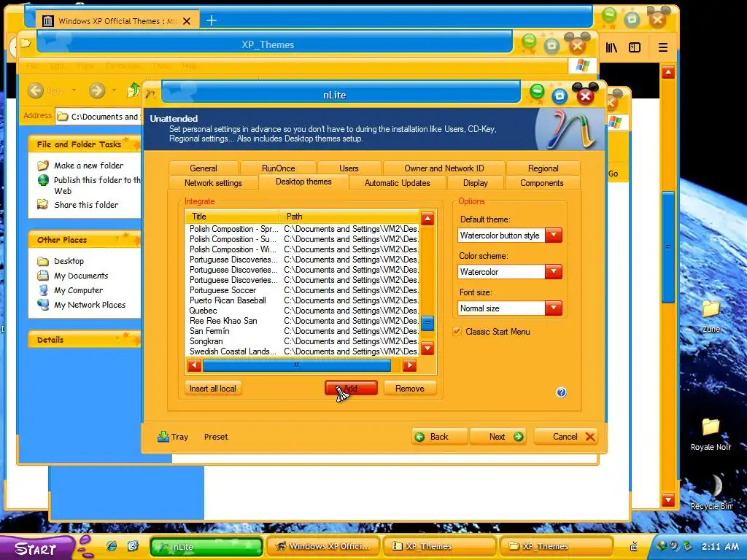Image resolution: width=747 pixels, height=560 pixels.
Task: Switch to the General tab
Action: (204, 168)
